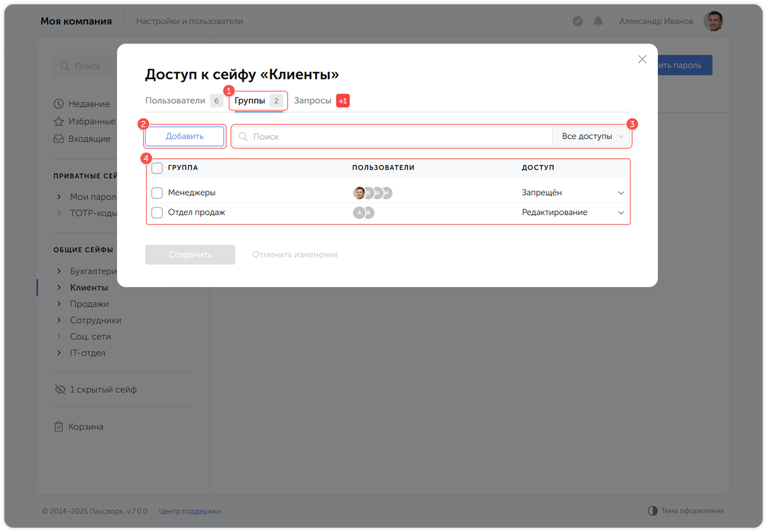The image size is (767, 532).
Task: Click the Менеджеры group name
Action: click(x=191, y=193)
